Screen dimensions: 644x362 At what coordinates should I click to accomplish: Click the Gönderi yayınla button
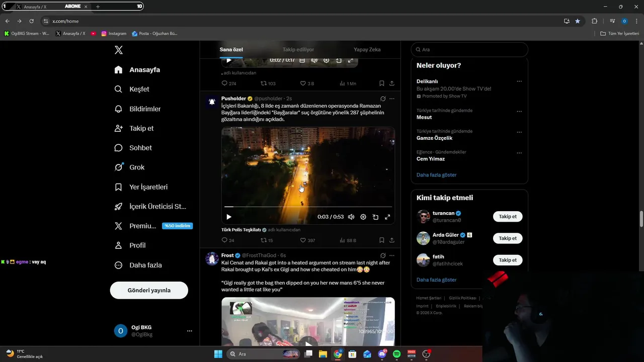(149, 290)
